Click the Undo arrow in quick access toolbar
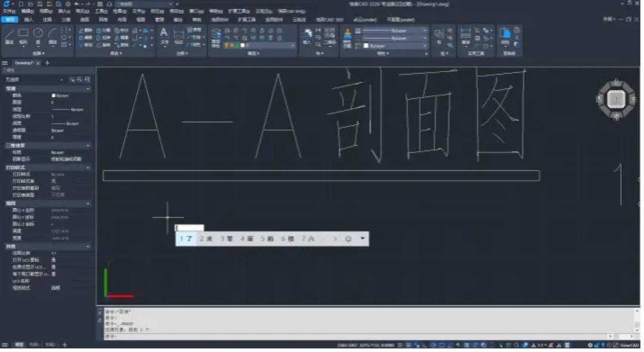The image size is (644, 352). [77, 4]
